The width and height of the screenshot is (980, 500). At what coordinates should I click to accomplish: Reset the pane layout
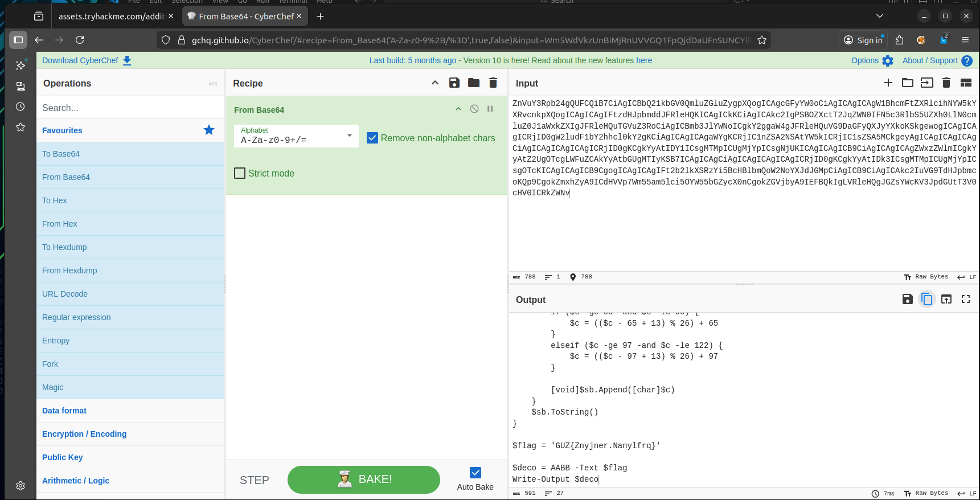click(966, 83)
